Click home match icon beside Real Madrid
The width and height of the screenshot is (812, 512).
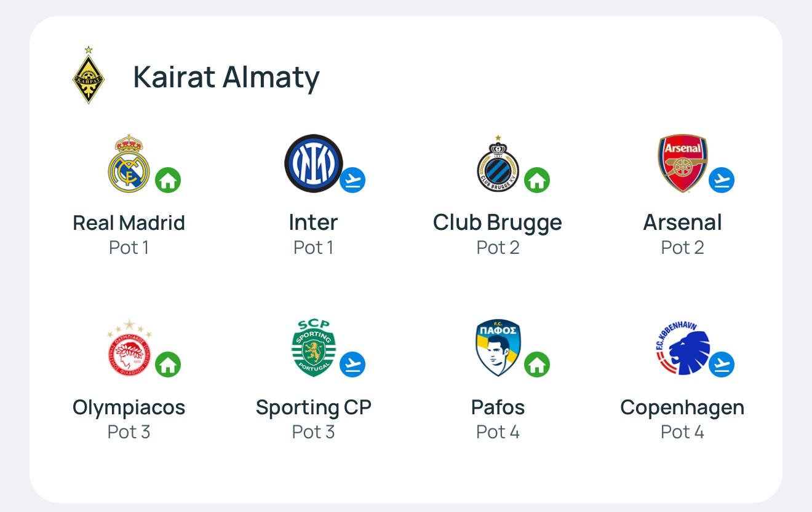click(168, 180)
